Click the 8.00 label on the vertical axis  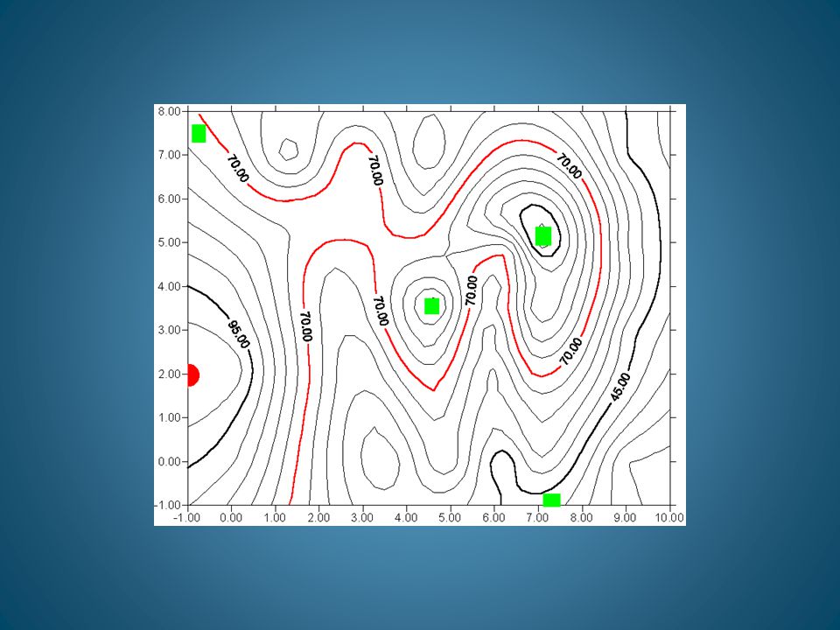pyautogui.click(x=169, y=111)
